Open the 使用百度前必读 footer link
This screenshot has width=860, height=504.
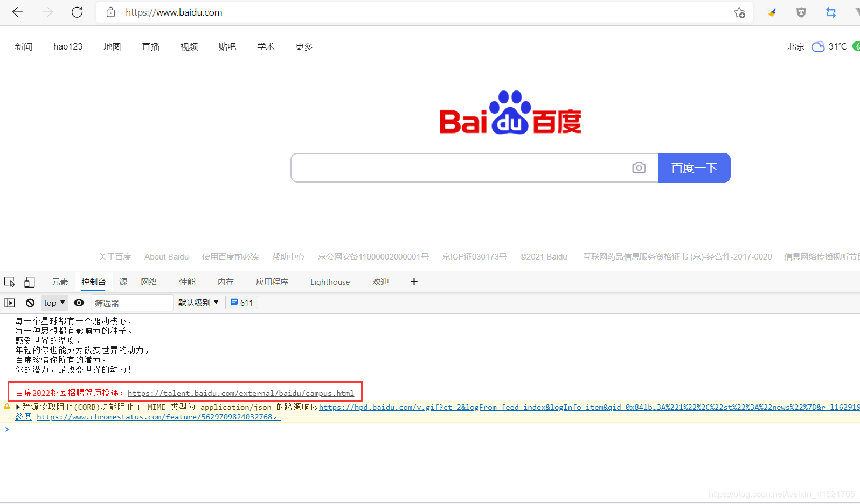click(230, 257)
